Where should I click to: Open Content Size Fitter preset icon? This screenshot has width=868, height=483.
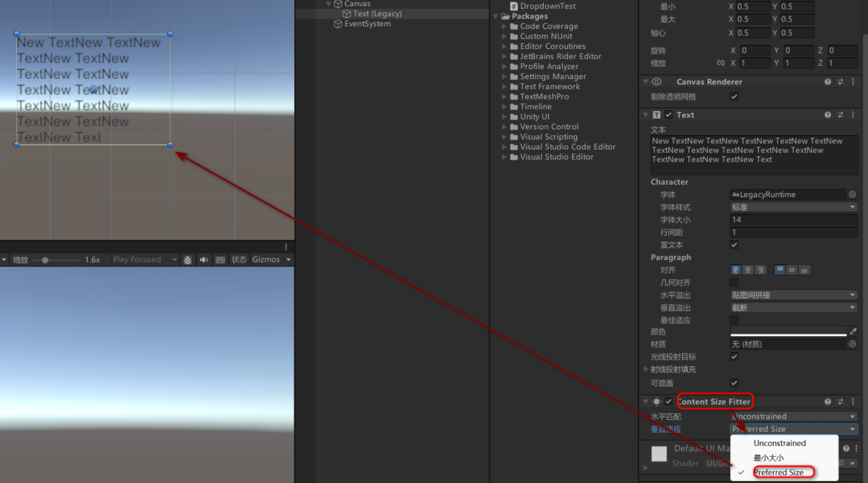coord(840,402)
